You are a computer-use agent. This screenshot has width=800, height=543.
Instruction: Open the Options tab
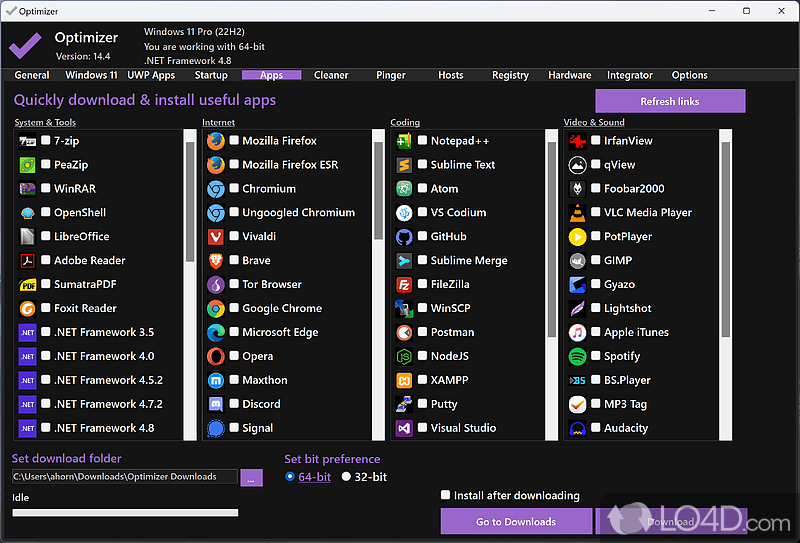click(689, 75)
